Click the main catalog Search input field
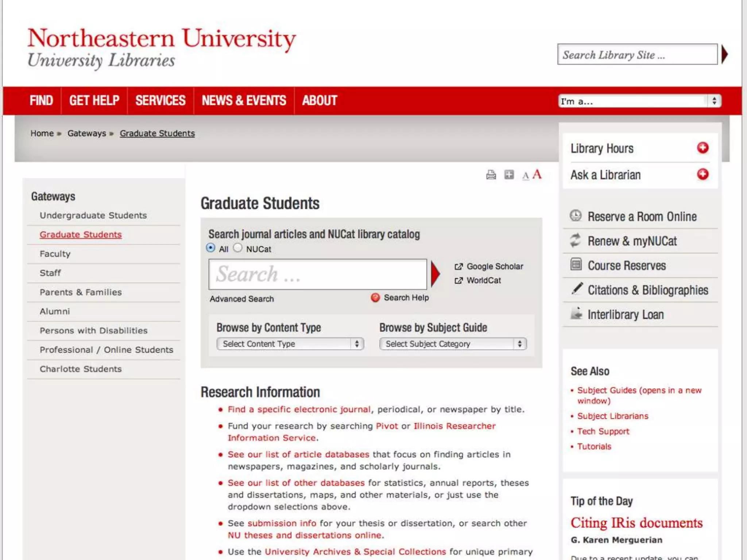The width and height of the screenshot is (747, 560). coord(317,275)
